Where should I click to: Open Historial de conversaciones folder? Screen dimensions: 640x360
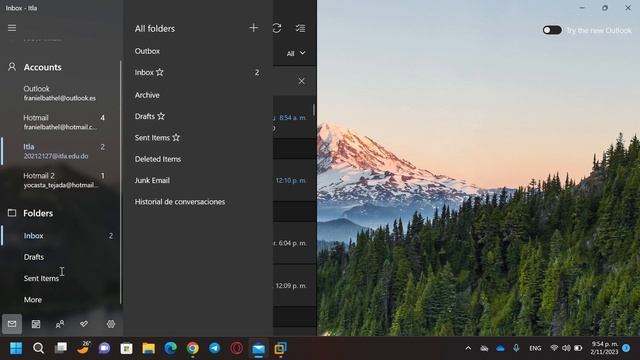(198, 202)
